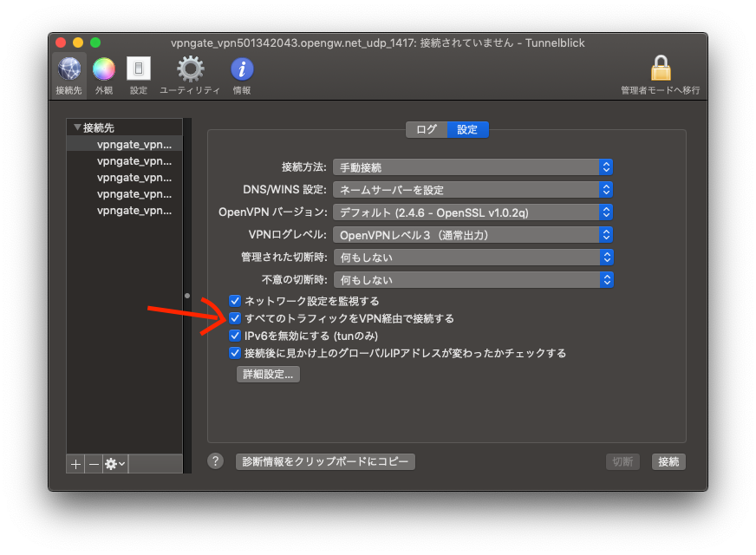Click the window title text ending in Tunnelblick
The width and height of the screenshot is (756, 555).
point(377,42)
